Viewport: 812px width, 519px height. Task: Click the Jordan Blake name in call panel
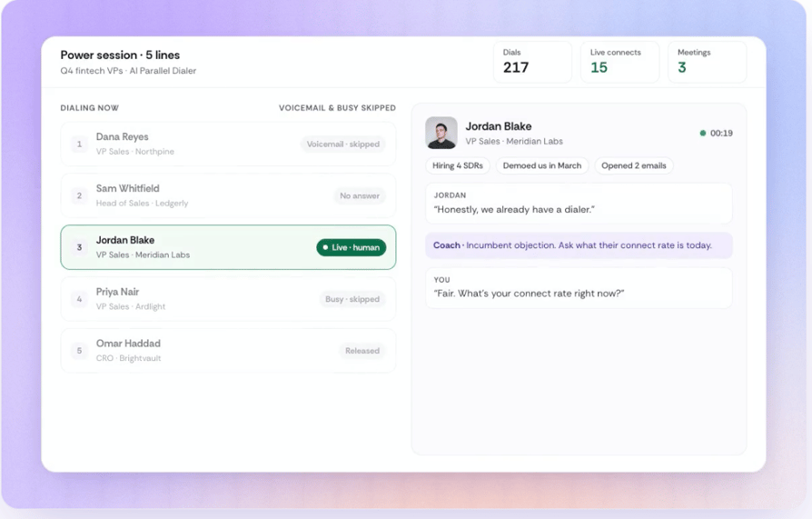(498, 126)
